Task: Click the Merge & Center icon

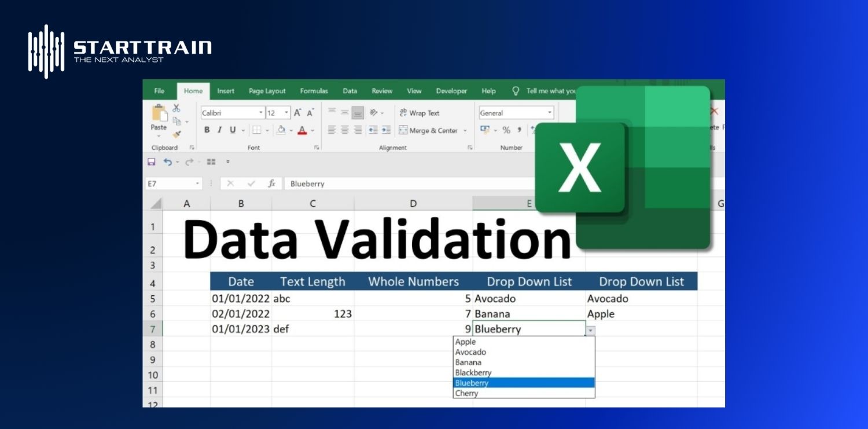Action: (x=429, y=130)
